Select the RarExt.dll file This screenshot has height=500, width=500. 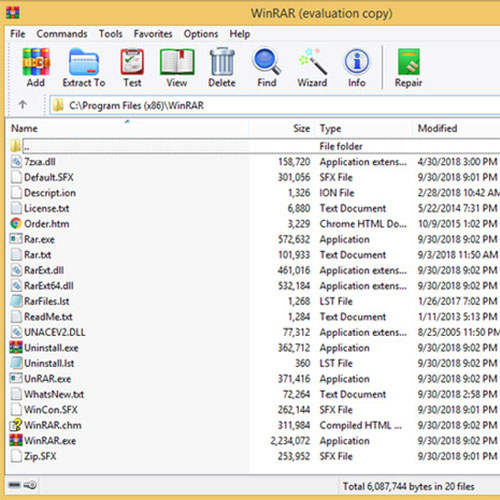(44, 270)
